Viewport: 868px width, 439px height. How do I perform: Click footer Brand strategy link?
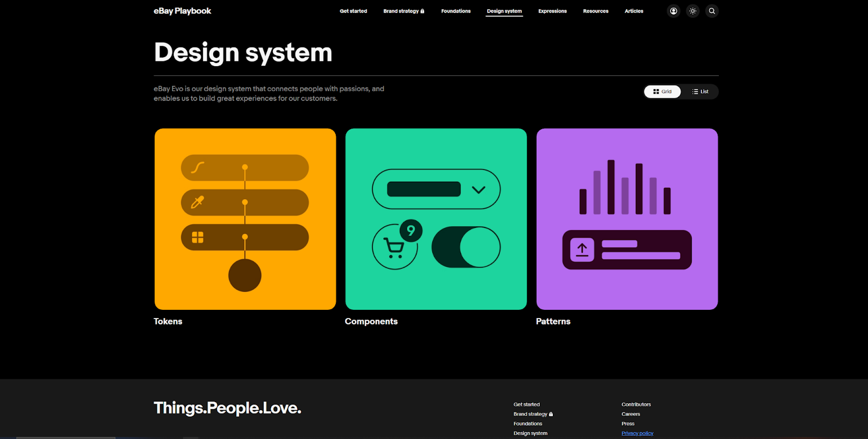pyautogui.click(x=533, y=414)
